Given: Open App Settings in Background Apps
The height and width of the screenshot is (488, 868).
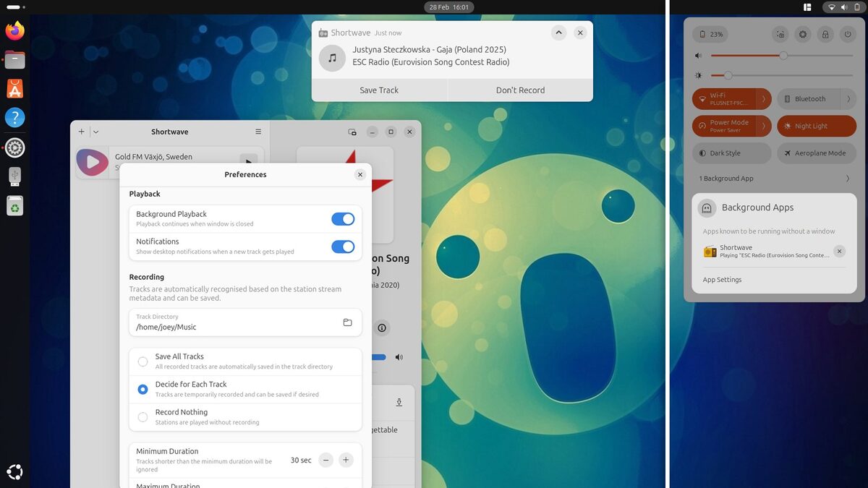Looking at the screenshot, I should [722, 280].
